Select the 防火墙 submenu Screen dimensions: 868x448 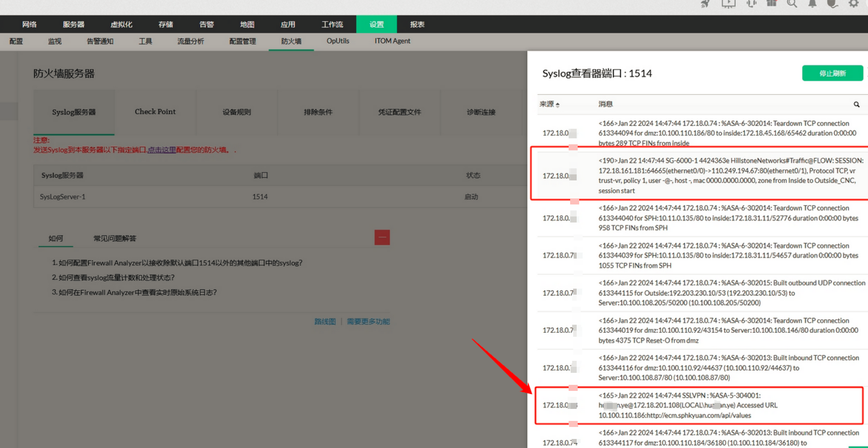tap(291, 41)
